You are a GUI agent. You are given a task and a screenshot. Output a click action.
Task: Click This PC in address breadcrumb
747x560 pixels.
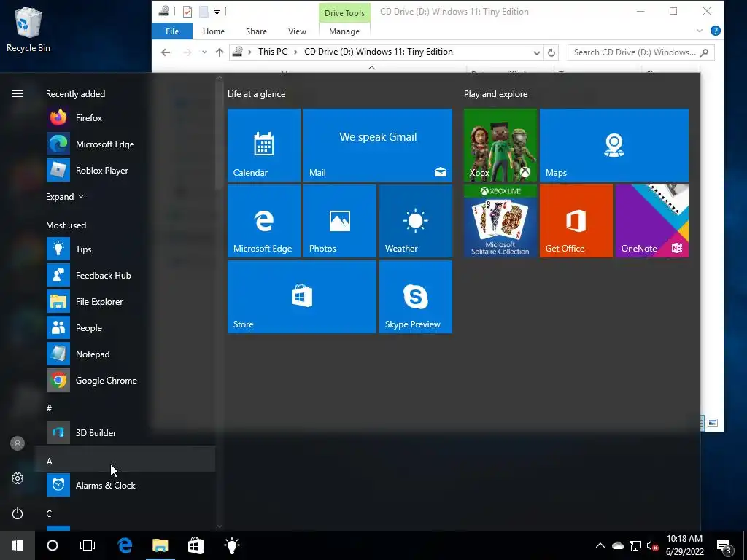pos(273,52)
